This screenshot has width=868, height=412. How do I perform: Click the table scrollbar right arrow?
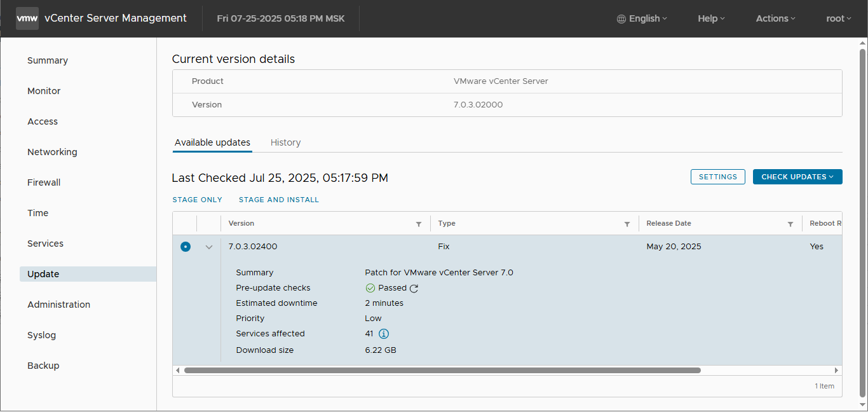(837, 370)
